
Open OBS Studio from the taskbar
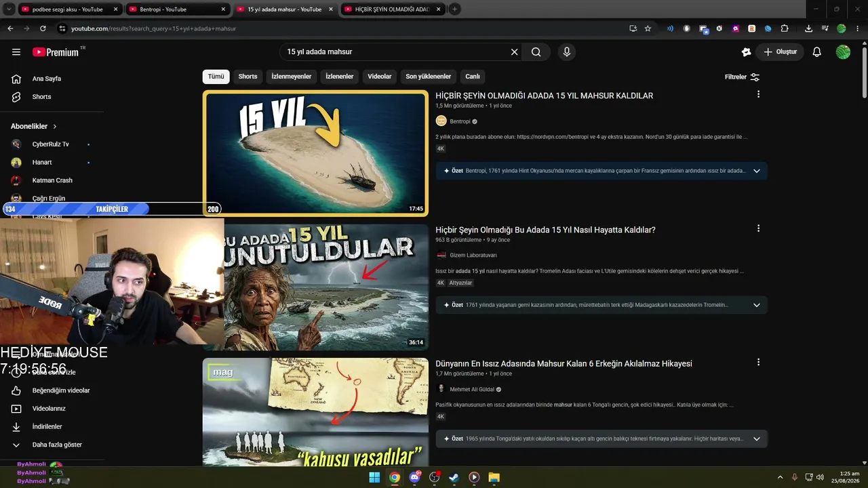(434, 477)
